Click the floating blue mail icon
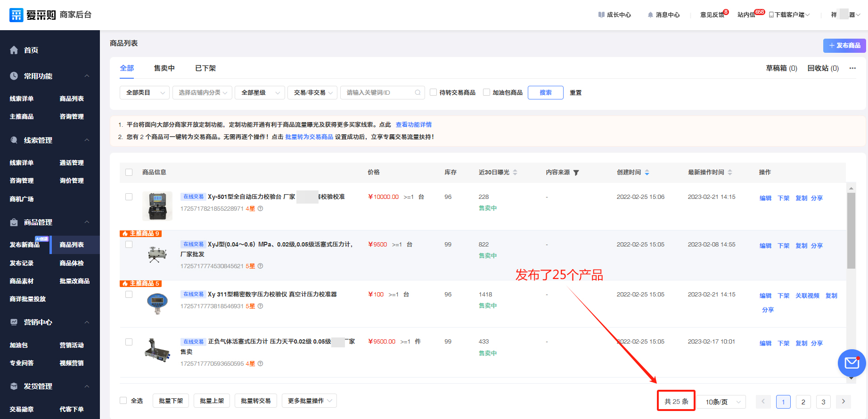Image resolution: width=868 pixels, height=419 pixels. click(x=852, y=363)
